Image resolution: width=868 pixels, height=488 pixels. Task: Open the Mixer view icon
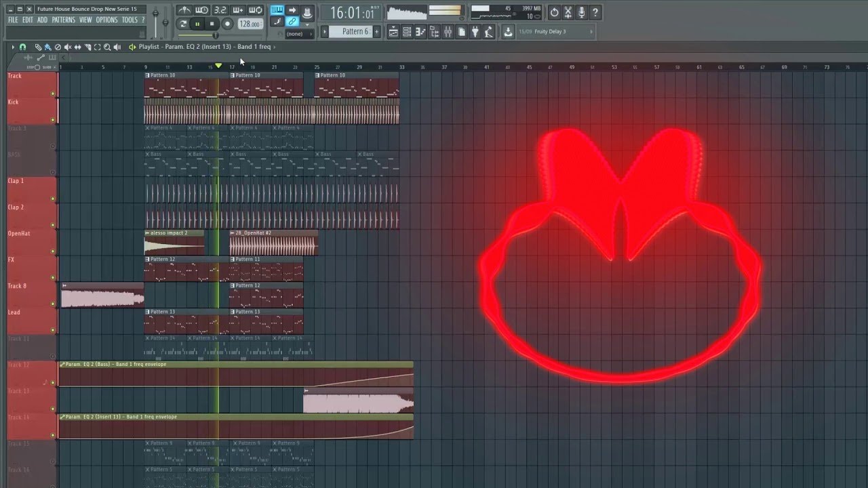point(448,31)
